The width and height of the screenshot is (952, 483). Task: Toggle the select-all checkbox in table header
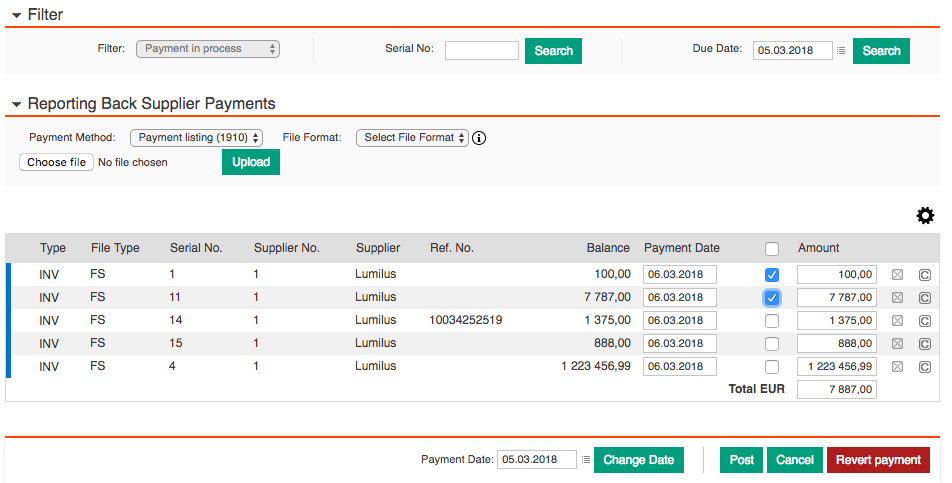[x=771, y=248]
